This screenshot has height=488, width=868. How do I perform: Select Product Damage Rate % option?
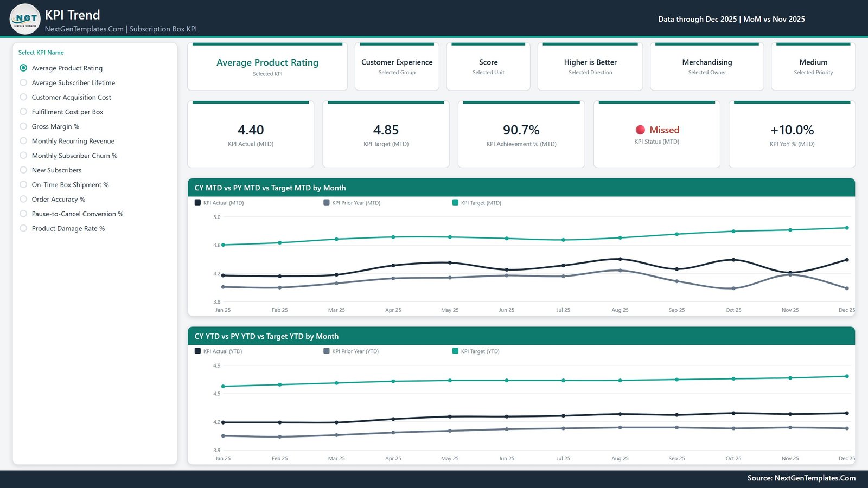tap(23, 228)
